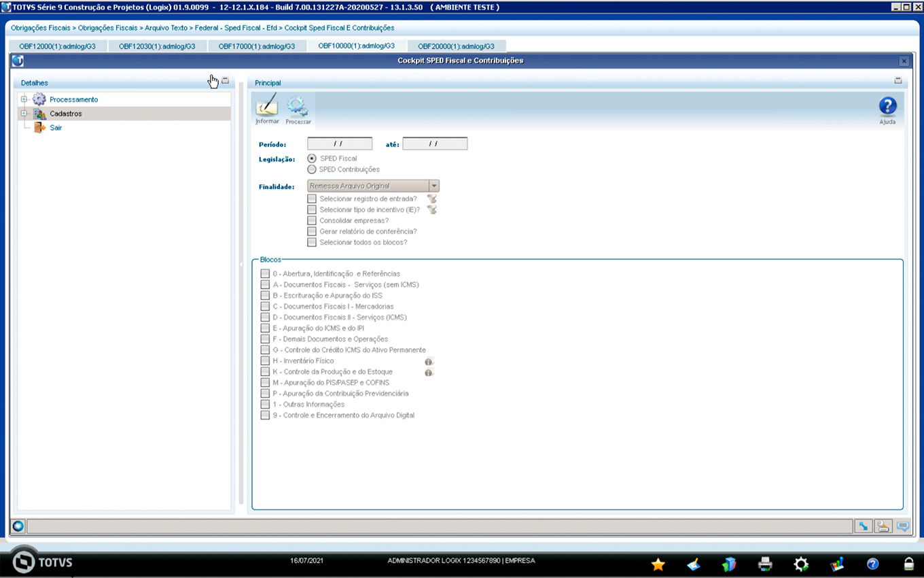Switch to OBF12000(1):admlog/G3 tab

tap(58, 46)
